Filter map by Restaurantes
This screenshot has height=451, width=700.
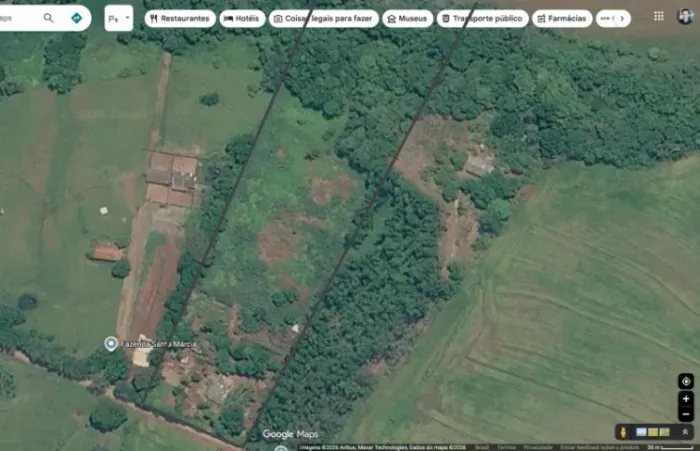[180, 18]
